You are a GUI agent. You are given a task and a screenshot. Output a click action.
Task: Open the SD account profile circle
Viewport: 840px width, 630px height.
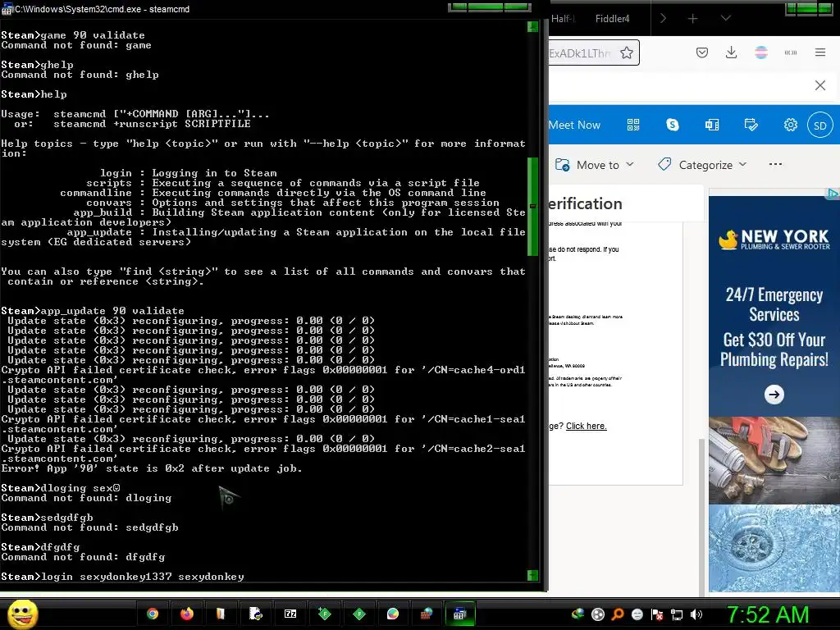coord(820,126)
